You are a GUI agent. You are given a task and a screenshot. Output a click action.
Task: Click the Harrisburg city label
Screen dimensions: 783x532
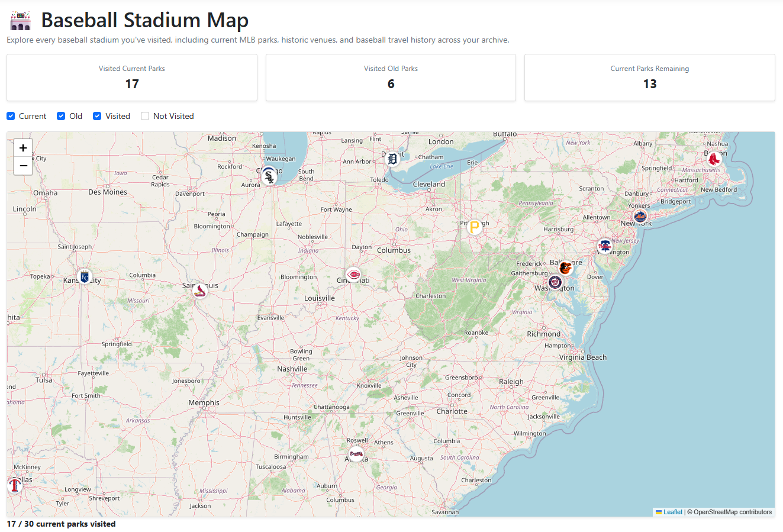pos(559,229)
